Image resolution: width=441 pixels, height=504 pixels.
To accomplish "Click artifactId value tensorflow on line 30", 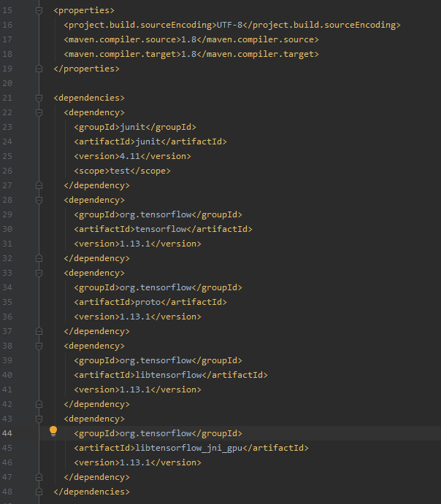I will point(161,229).
